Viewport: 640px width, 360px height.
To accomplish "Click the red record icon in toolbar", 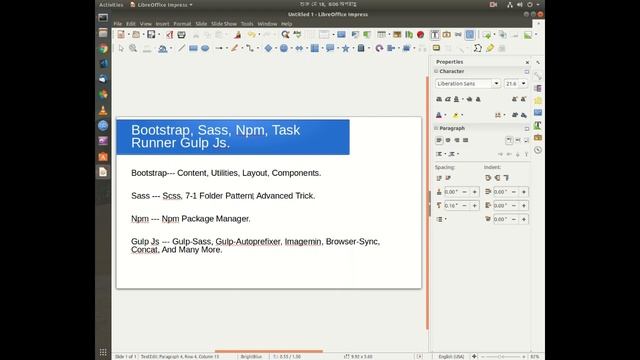I will (x=420, y=35).
